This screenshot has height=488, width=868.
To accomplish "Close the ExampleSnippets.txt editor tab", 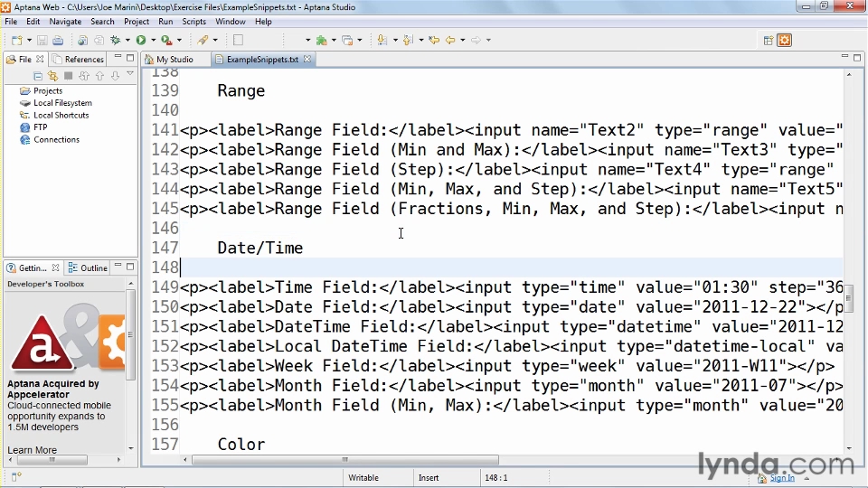I will tap(307, 59).
